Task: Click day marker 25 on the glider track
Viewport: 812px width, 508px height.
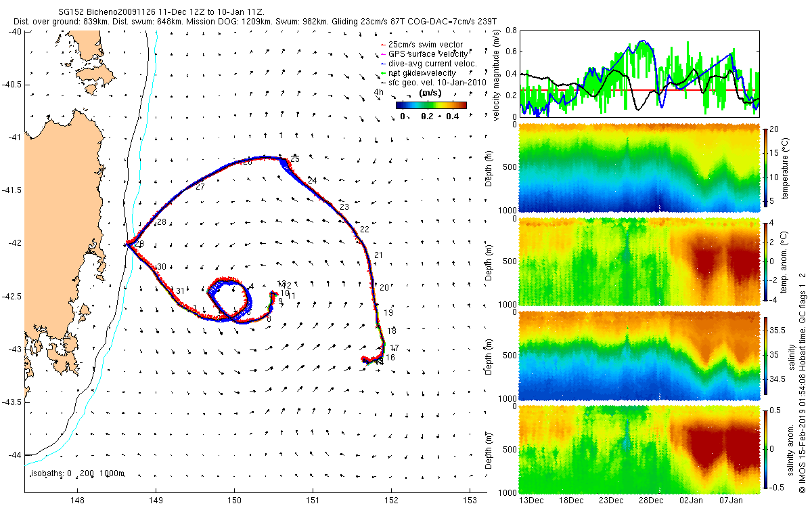Action: coord(295,159)
